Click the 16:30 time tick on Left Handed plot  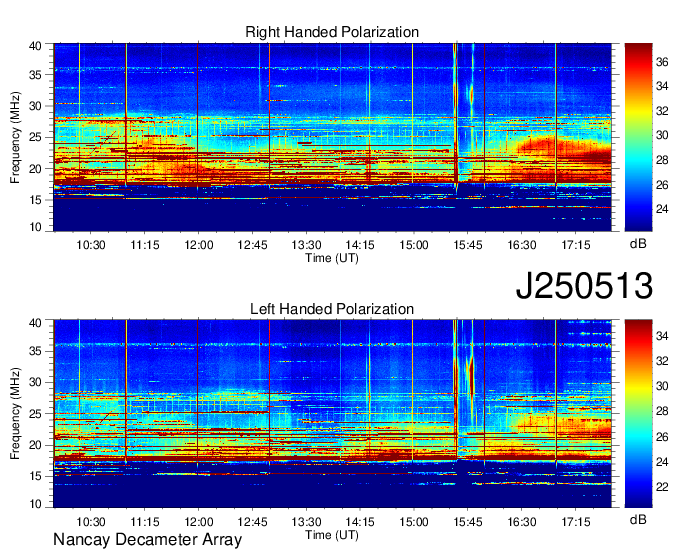(x=522, y=522)
